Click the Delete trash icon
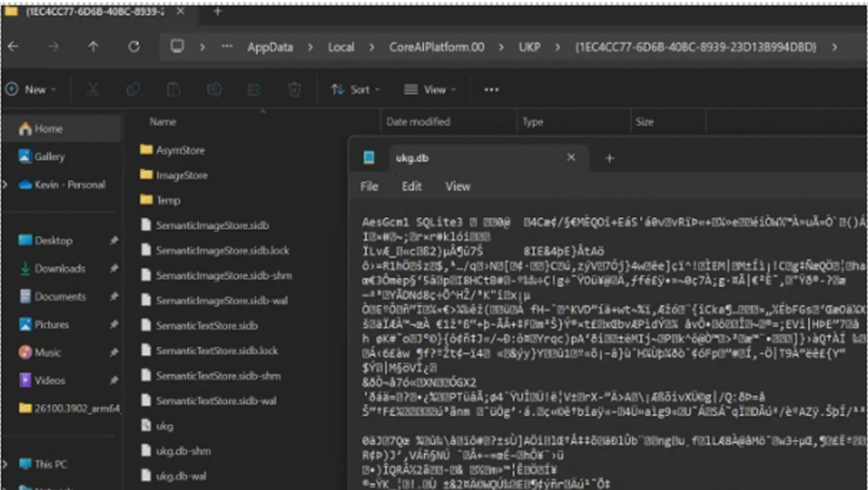Screen dimensions: 868x490 tap(294, 90)
